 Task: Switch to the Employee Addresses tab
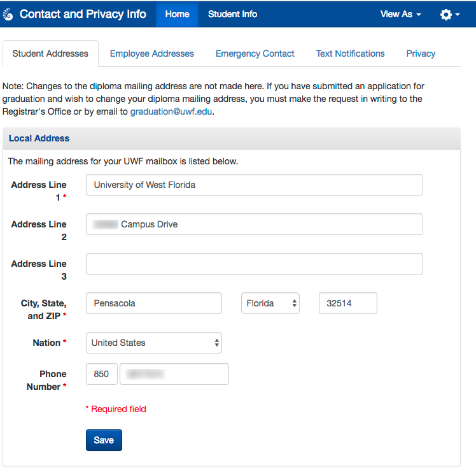[152, 54]
